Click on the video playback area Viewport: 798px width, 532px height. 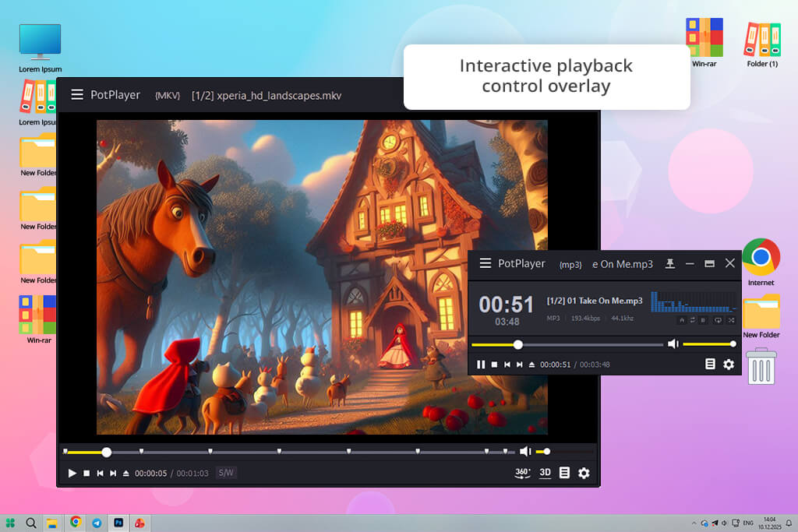click(322, 277)
